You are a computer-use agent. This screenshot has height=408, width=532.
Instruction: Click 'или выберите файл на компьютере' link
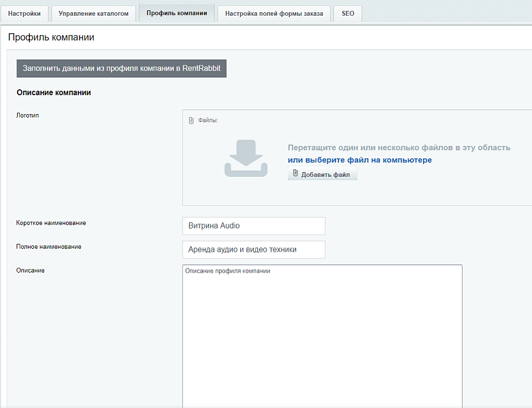pos(359,160)
